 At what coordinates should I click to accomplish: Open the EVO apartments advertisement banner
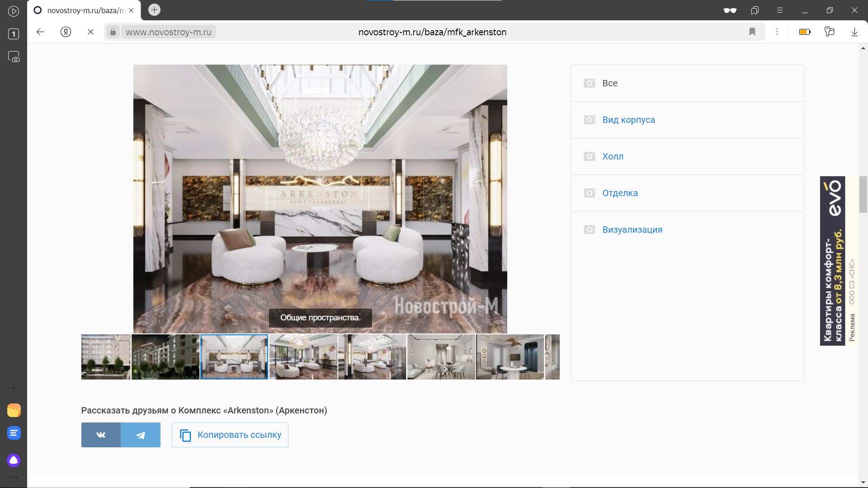(x=839, y=261)
